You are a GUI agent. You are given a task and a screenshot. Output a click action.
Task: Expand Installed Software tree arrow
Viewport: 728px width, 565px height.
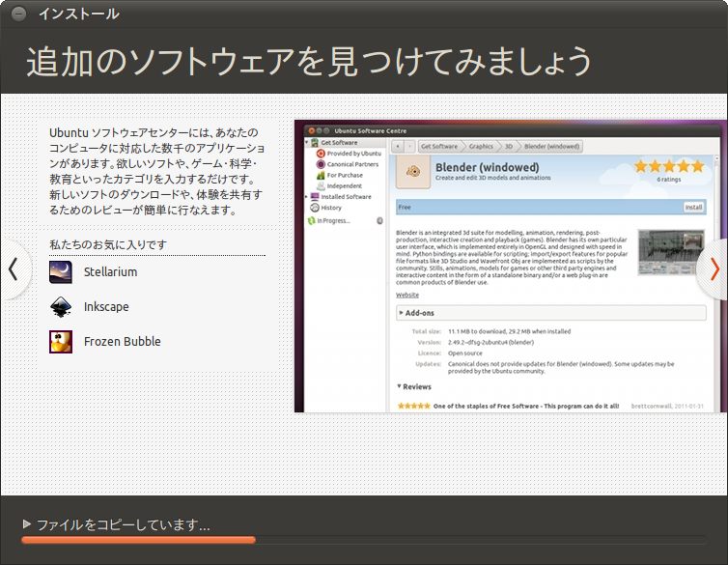click(306, 197)
